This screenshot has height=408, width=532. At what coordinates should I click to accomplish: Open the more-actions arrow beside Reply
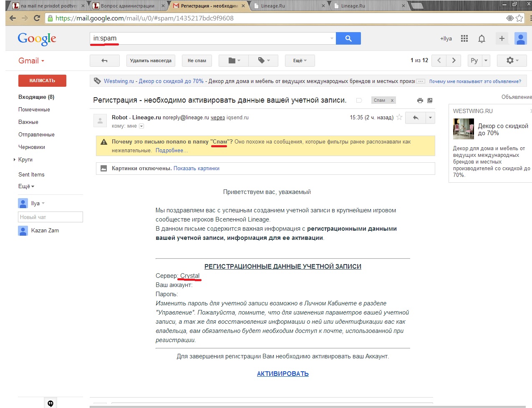[x=430, y=118]
